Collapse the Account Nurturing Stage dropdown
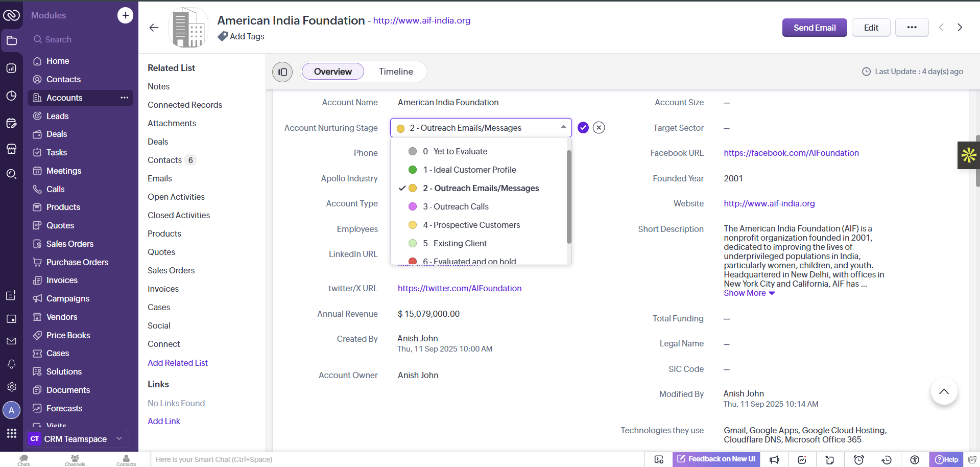 563,127
